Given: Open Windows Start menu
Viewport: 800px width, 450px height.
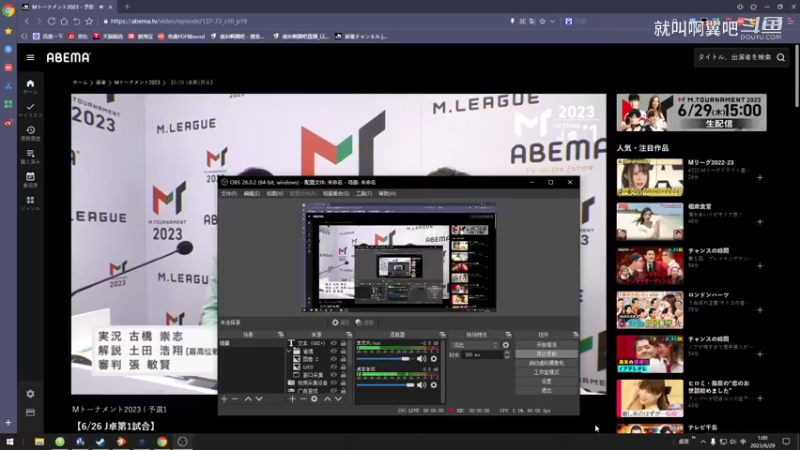Looking at the screenshot, I should 9,441.
